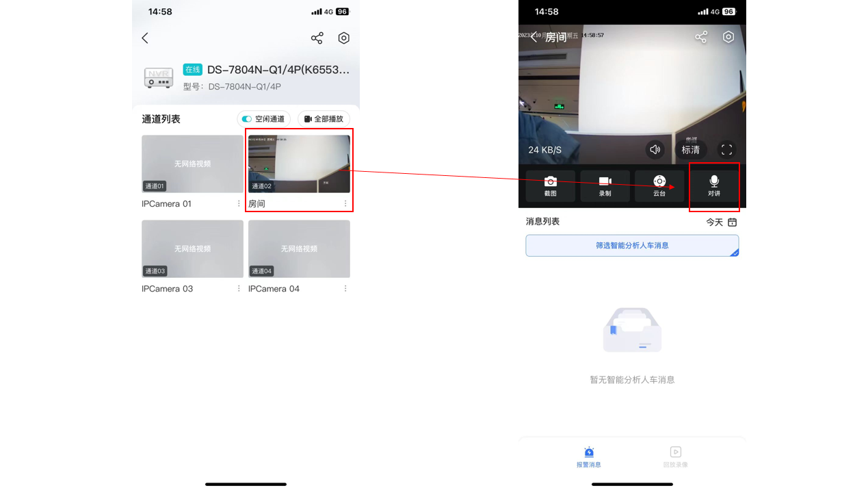Mute the live video speaker
Screen dimensions: 868x488
tap(655, 149)
